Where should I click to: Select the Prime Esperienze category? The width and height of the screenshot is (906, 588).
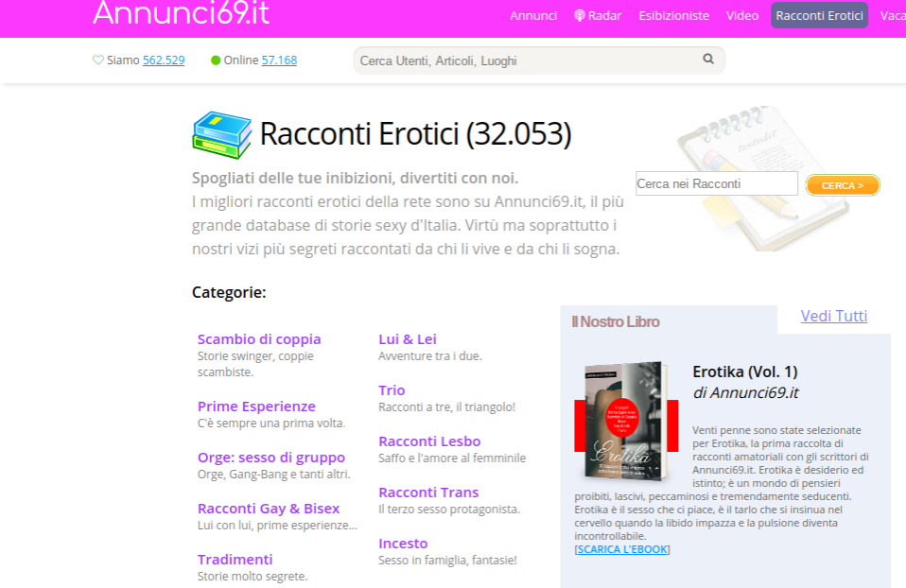pos(256,406)
